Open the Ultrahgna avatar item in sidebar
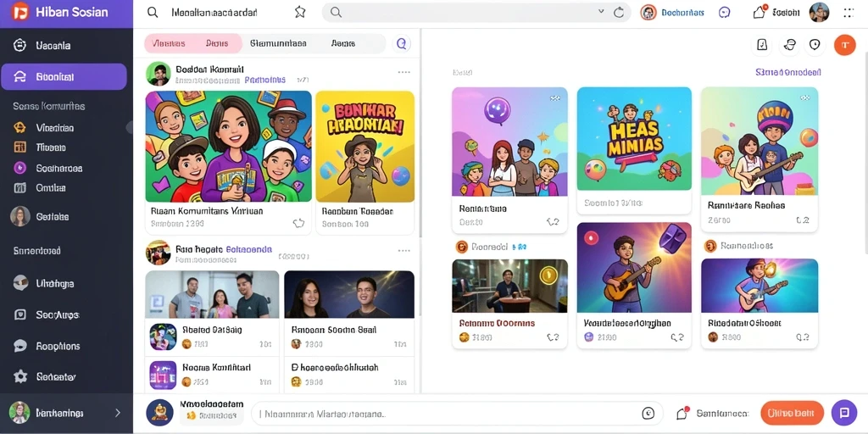 tap(43, 283)
